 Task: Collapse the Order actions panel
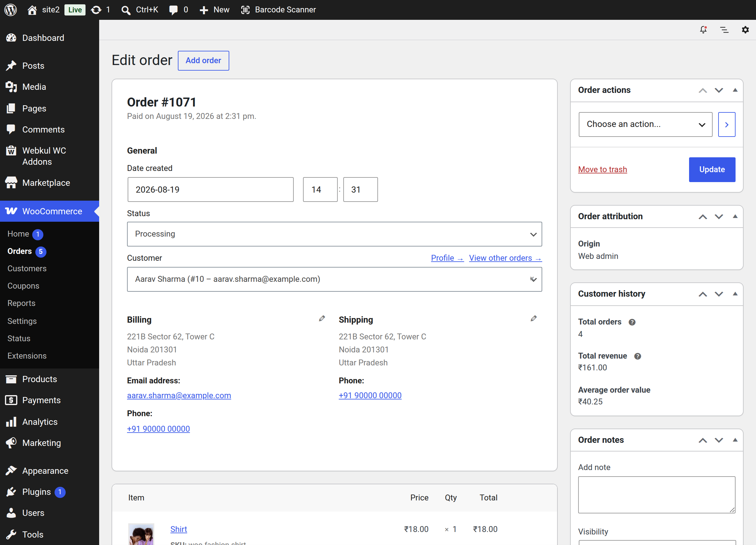click(735, 90)
